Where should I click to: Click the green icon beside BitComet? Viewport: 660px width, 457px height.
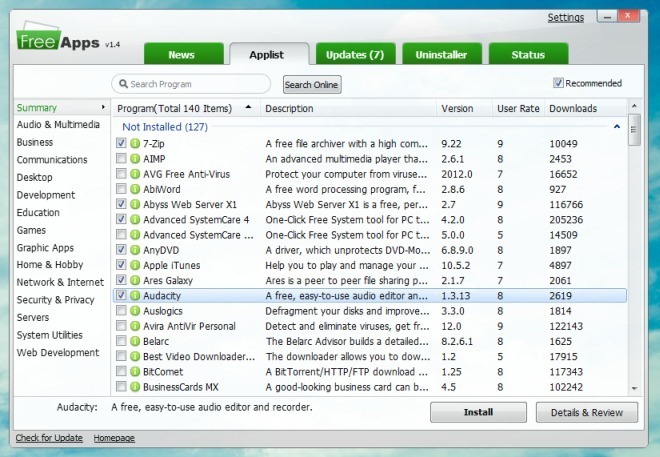pyautogui.click(x=135, y=371)
